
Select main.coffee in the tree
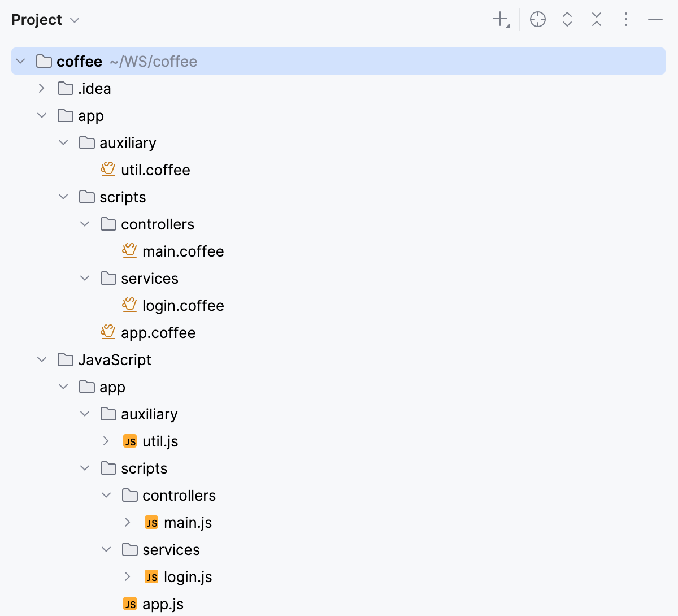(x=182, y=251)
